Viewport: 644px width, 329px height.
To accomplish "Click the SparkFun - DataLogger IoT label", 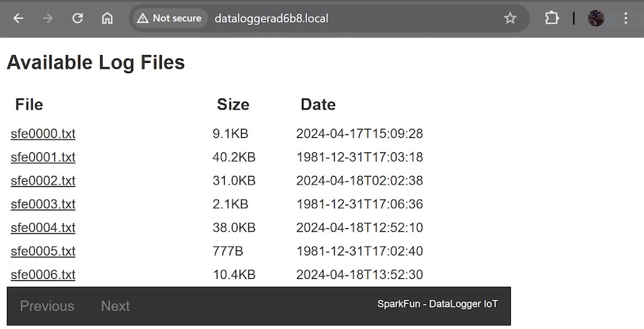I will click(x=437, y=304).
